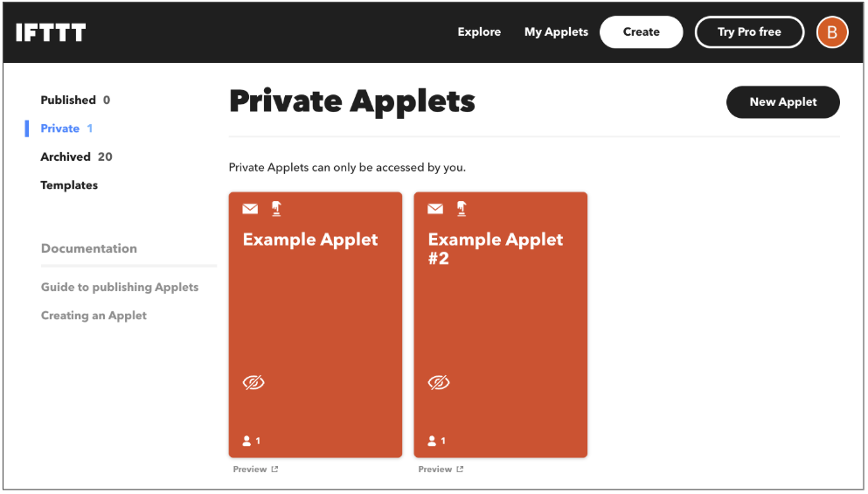
Task: Switch to the Archived applets tab
Action: [66, 157]
